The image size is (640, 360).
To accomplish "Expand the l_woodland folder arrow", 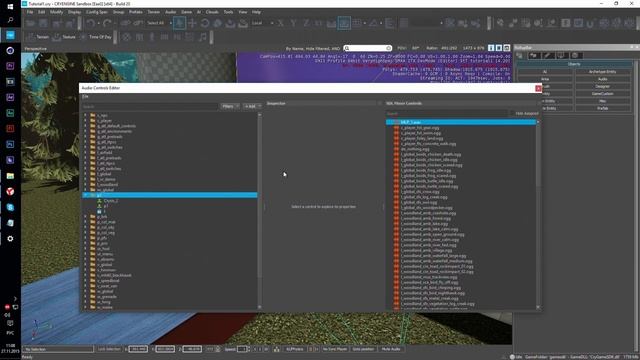I will [x=86, y=184].
